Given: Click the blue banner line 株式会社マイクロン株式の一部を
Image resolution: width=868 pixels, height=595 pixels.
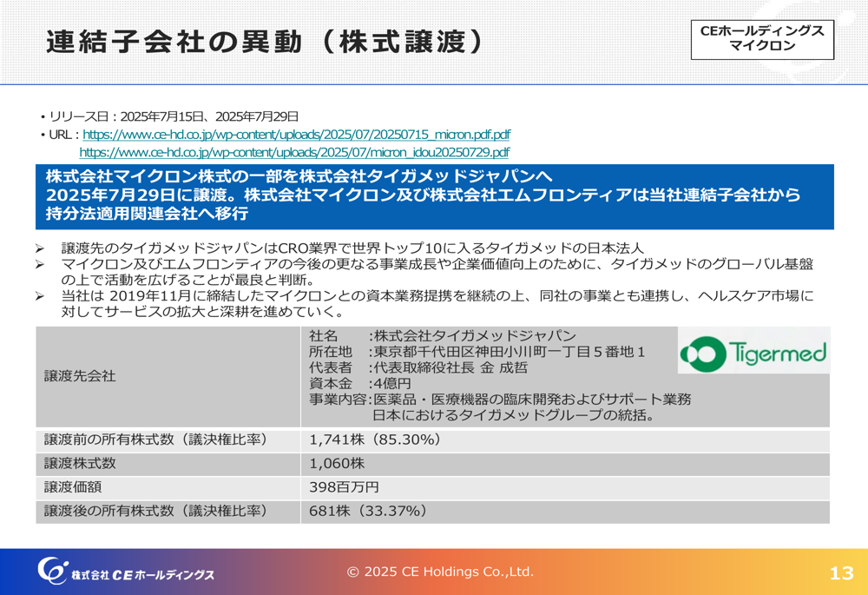Looking at the screenshot, I should coord(299,176).
